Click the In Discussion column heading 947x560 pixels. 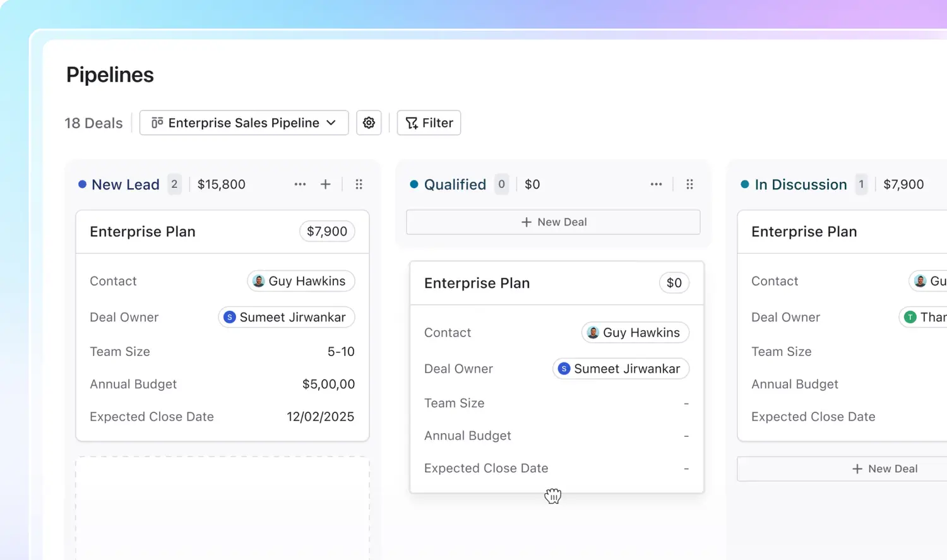pyautogui.click(x=800, y=184)
